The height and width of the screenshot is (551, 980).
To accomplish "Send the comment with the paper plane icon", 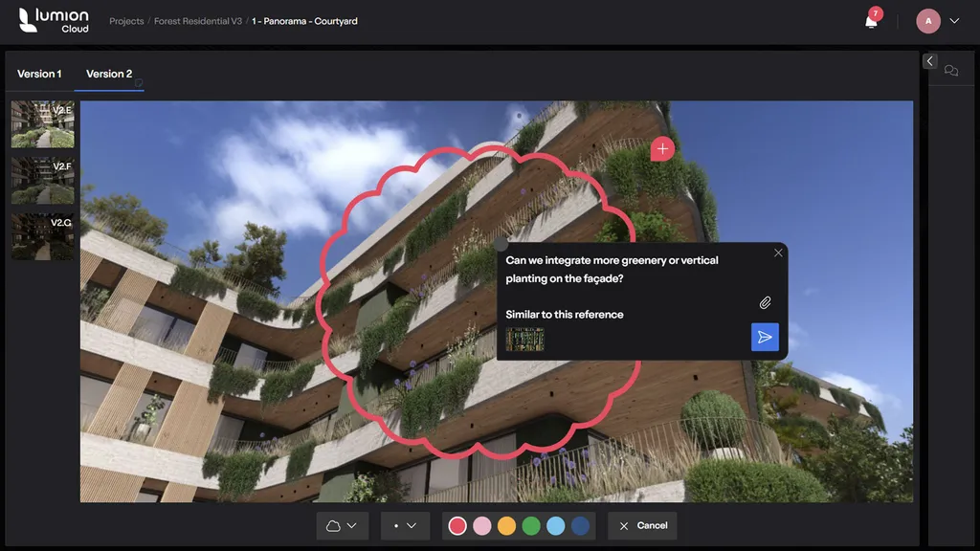I will (x=765, y=337).
